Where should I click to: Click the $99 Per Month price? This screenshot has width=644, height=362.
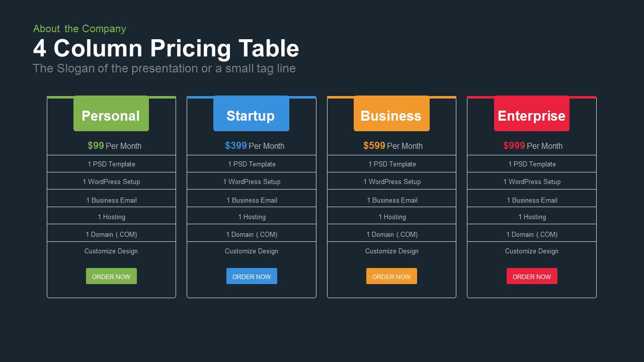[x=114, y=146]
